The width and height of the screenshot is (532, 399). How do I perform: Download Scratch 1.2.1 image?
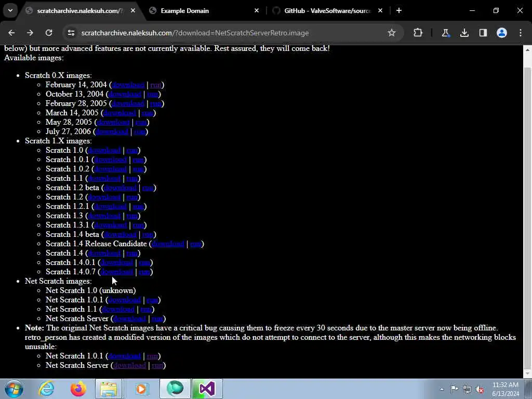coord(110,206)
